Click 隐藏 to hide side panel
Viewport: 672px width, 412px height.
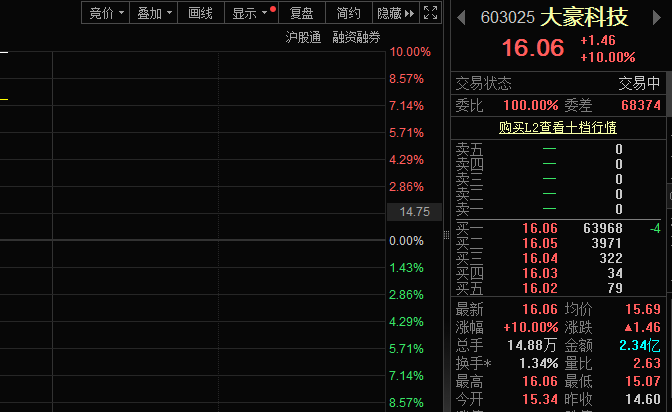[396, 13]
